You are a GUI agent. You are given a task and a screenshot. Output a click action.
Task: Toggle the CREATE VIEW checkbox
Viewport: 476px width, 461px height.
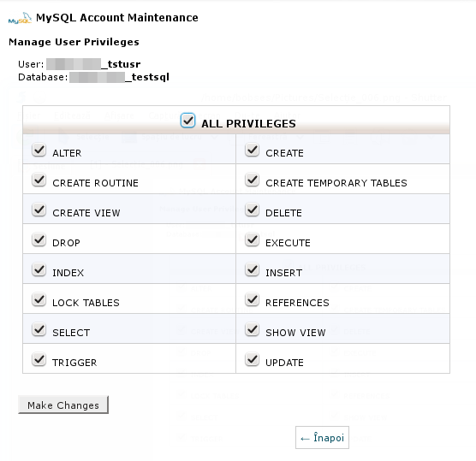39,210
